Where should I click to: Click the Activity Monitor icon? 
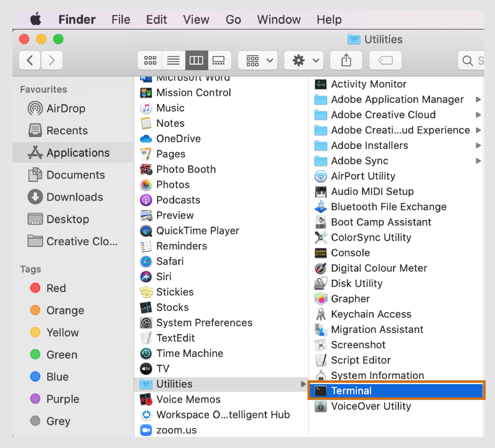pyautogui.click(x=321, y=84)
